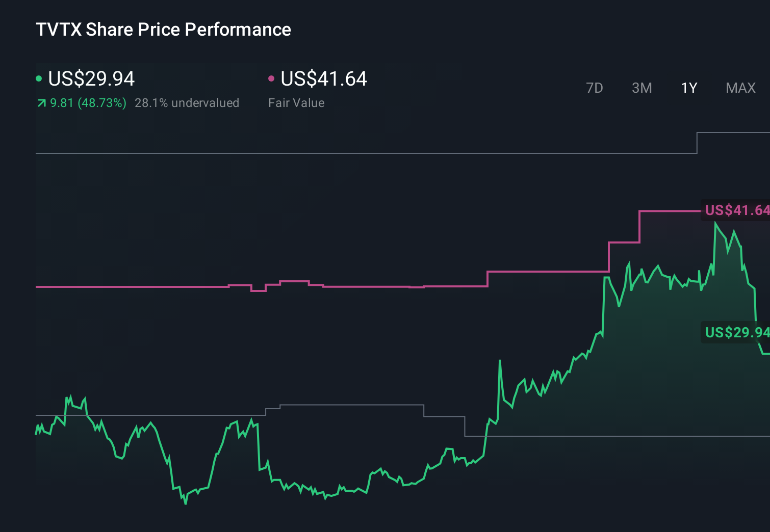Screen dimensions: 770x532
Task: Click the 9.81 (48.73%) change figure
Action: pos(88,103)
